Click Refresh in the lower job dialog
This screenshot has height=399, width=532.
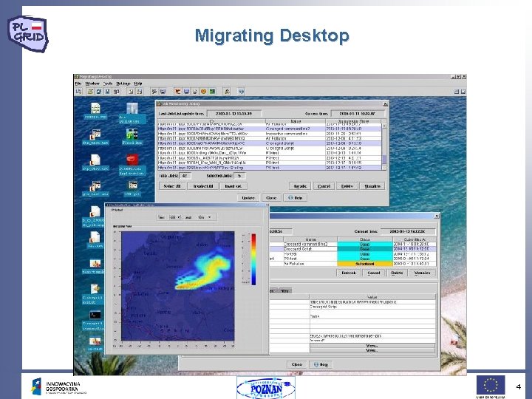(x=348, y=273)
